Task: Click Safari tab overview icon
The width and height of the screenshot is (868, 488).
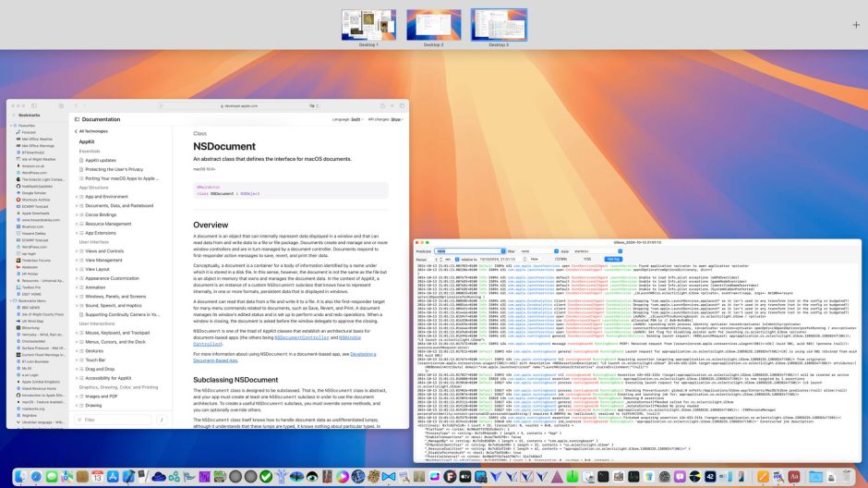Action: [x=402, y=105]
